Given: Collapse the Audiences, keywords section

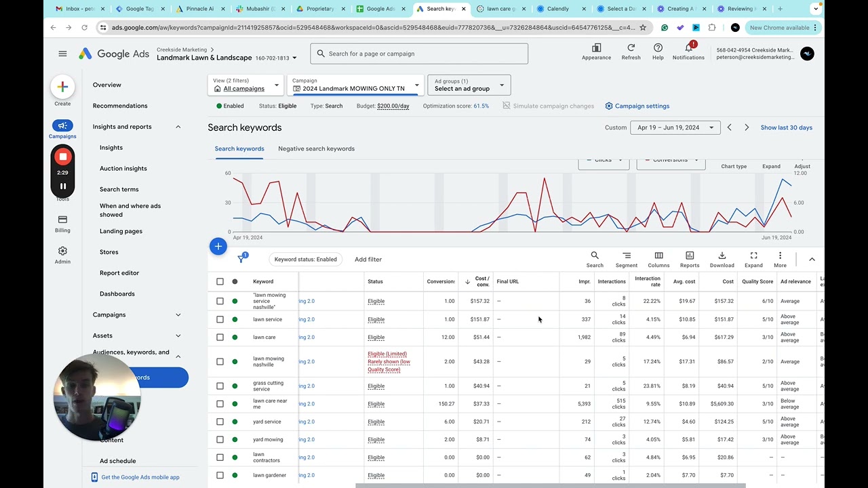Looking at the screenshot, I should (x=178, y=357).
